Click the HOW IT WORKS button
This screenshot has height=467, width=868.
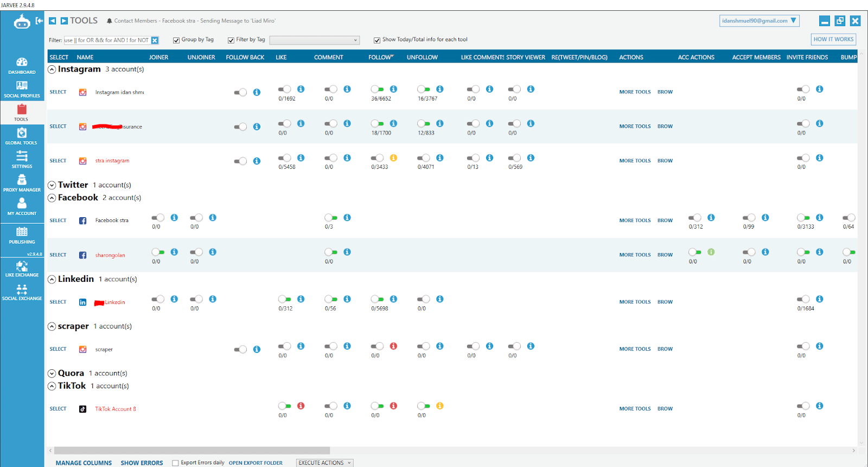[833, 39]
